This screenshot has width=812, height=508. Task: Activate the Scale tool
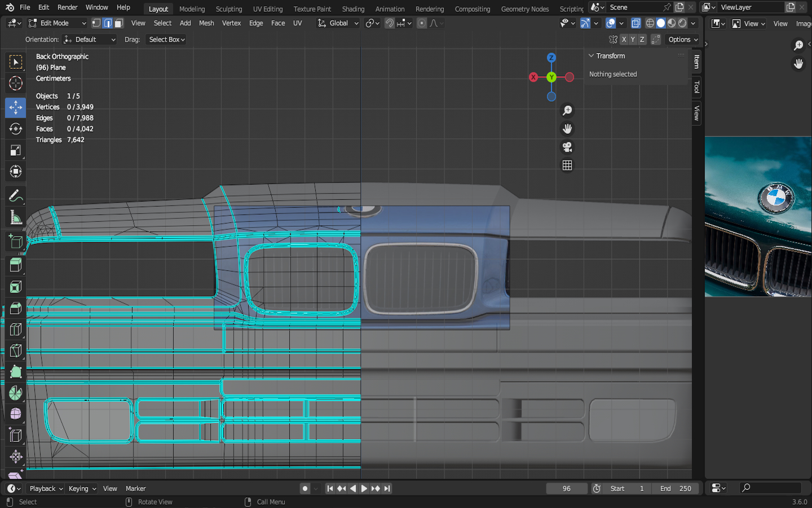point(15,150)
